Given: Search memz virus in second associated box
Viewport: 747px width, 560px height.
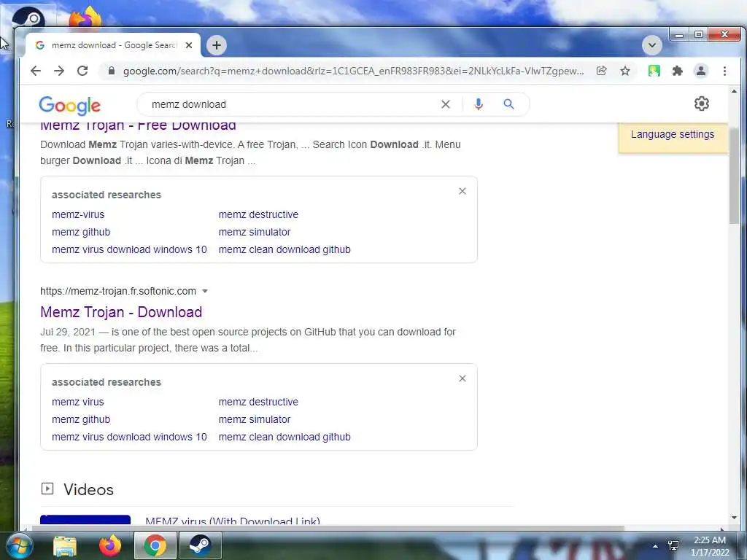Looking at the screenshot, I should click(77, 402).
